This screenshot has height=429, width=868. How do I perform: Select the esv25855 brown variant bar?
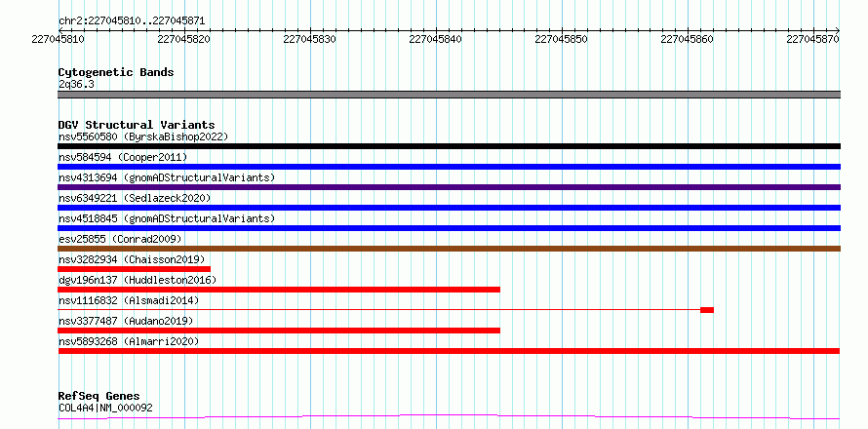click(449, 249)
